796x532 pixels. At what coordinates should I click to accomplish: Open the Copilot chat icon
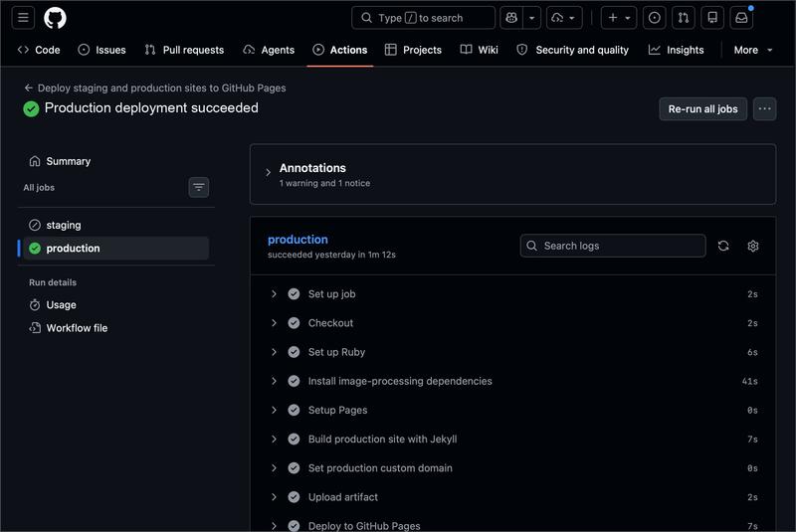point(511,18)
